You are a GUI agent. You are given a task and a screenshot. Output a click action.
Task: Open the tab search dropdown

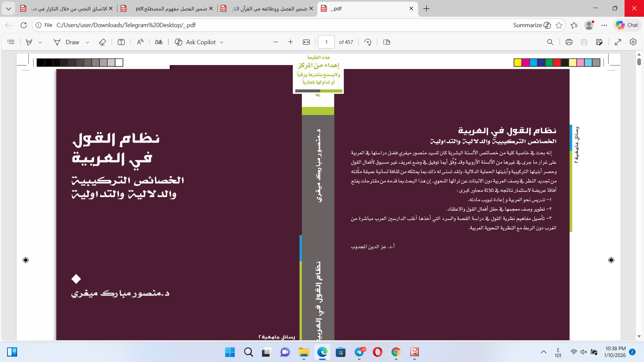coord(8,9)
